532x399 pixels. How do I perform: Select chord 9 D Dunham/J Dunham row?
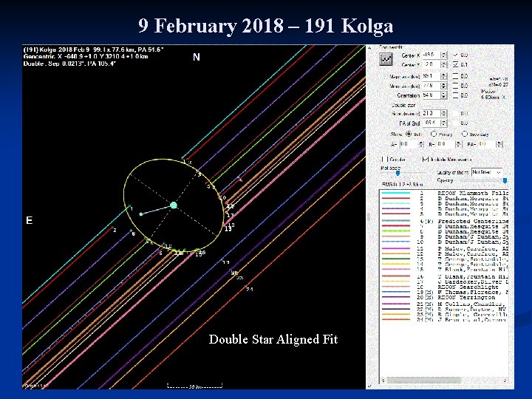pos(444,237)
